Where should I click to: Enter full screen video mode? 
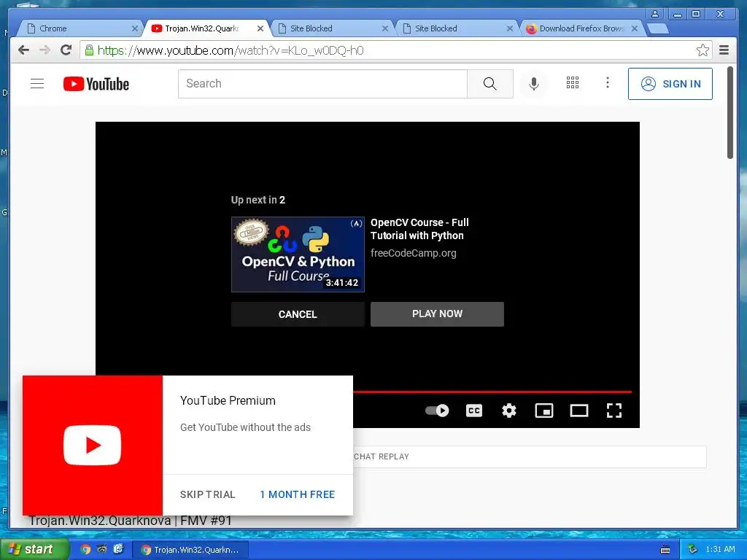[x=614, y=411]
